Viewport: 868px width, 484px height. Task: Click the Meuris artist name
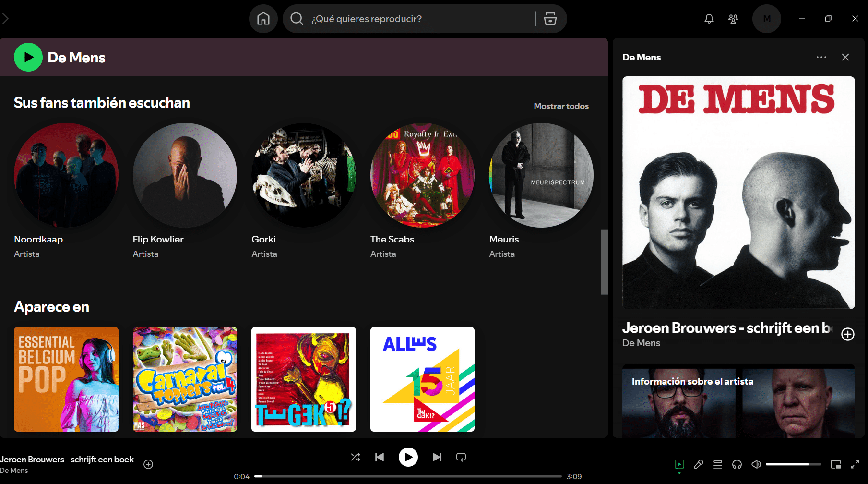coord(504,239)
